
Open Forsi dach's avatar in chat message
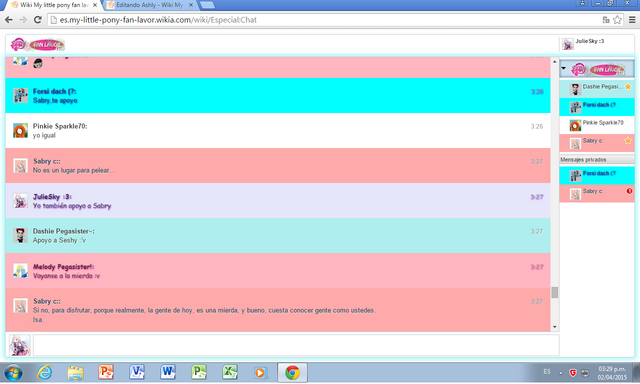click(20, 95)
